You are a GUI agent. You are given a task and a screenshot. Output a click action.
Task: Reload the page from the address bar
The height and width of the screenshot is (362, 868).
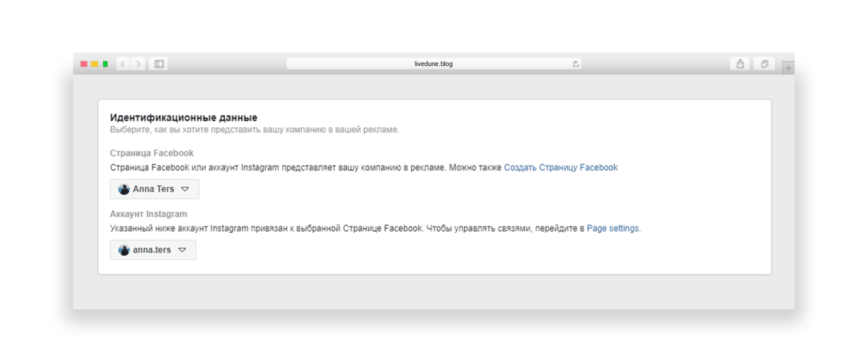[x=576, y=64]
